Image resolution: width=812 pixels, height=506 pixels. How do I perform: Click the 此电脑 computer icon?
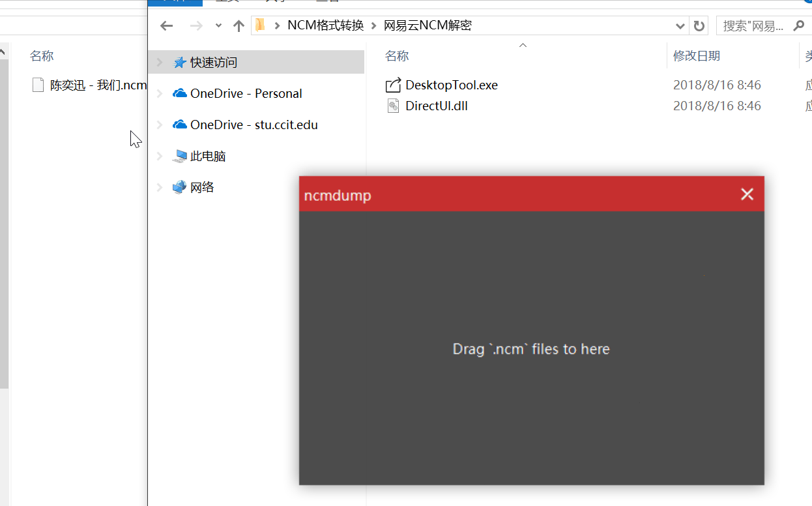(x=180, y=156)
